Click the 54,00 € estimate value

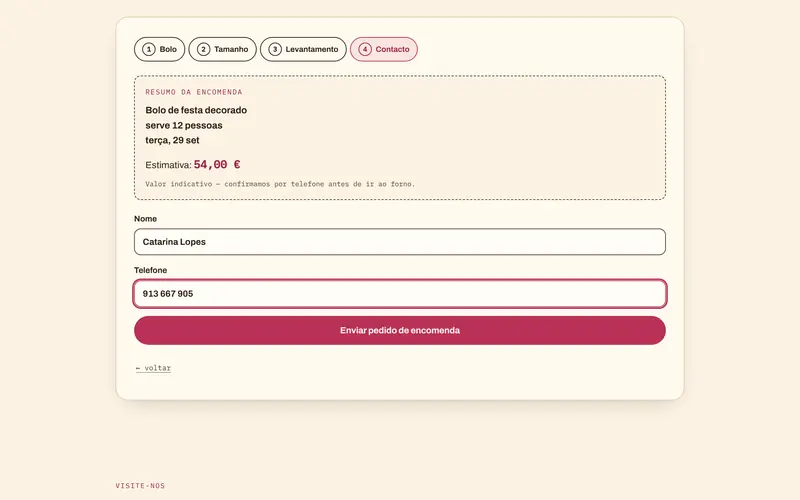coord(217,165)
